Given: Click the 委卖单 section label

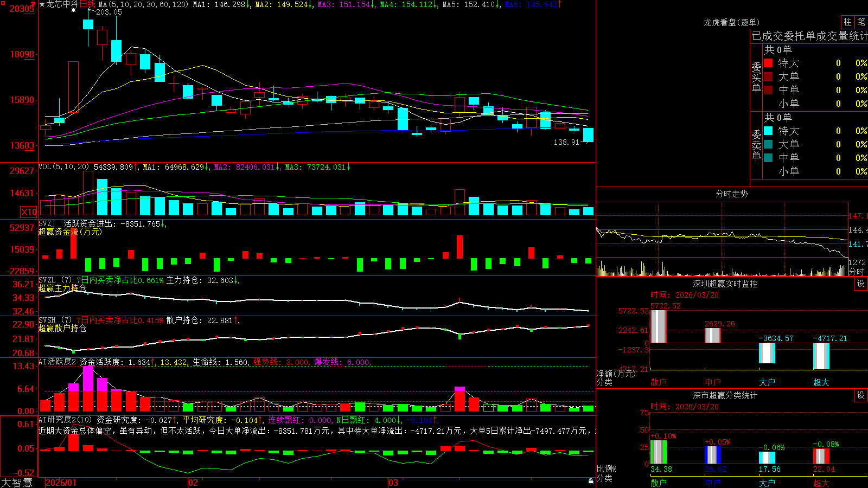Looking at the screenshot, I should [x=756, y=145].
